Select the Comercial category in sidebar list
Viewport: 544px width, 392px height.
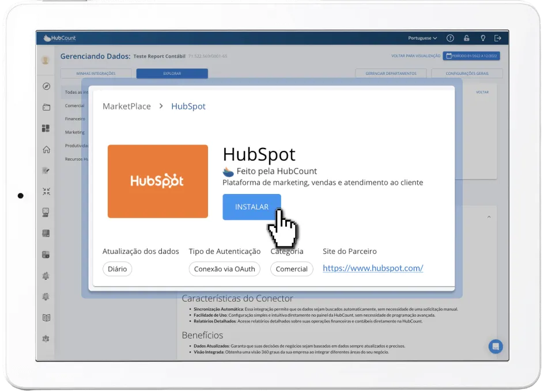[x=74, y=106]
